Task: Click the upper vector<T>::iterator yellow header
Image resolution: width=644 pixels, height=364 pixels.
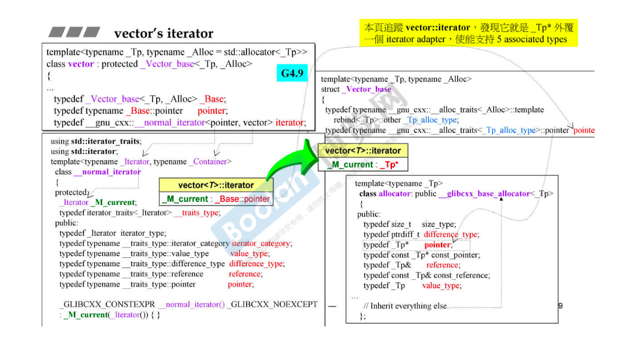Action: [363, 151]
